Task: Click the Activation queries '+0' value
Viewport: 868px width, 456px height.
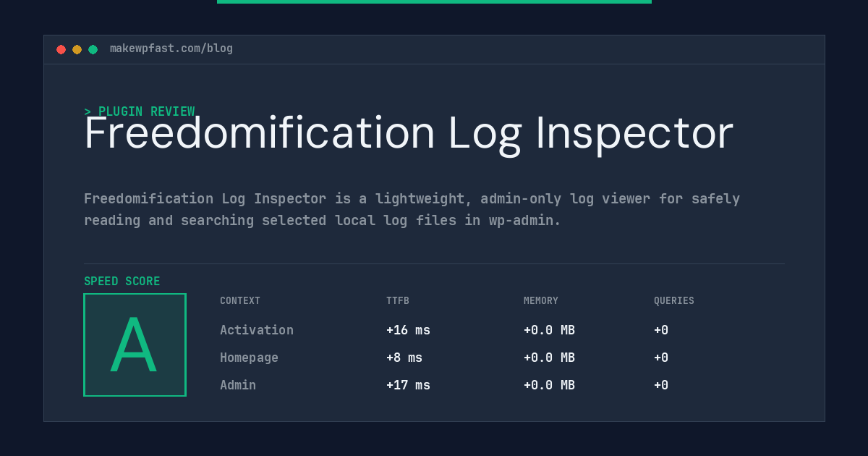Action: point(661,330)
